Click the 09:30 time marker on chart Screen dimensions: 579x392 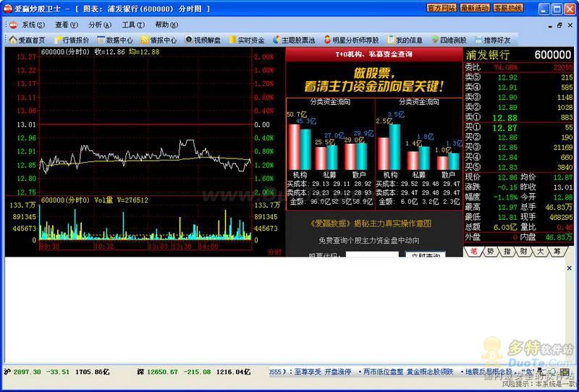[x=49, y=246]
